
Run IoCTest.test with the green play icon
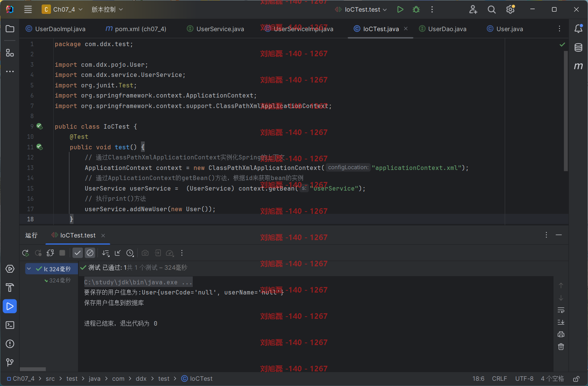[400, 9]
